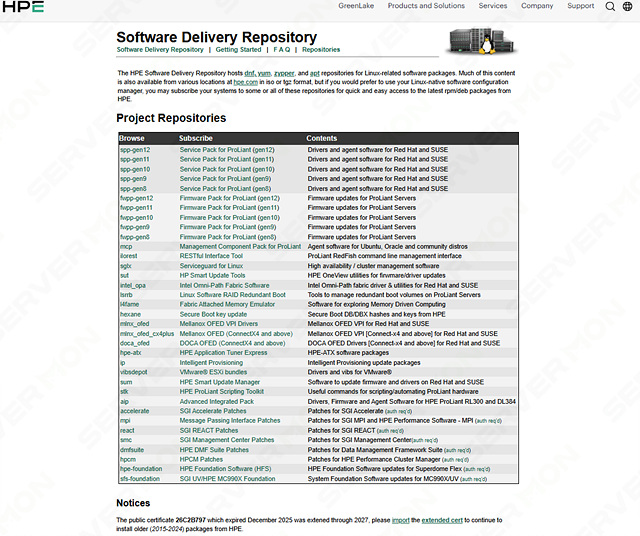The width and height of the screenshot is (640, 536).
Task: Click the Contents column header
Action: pyautogui.click(x=322, y=138)
